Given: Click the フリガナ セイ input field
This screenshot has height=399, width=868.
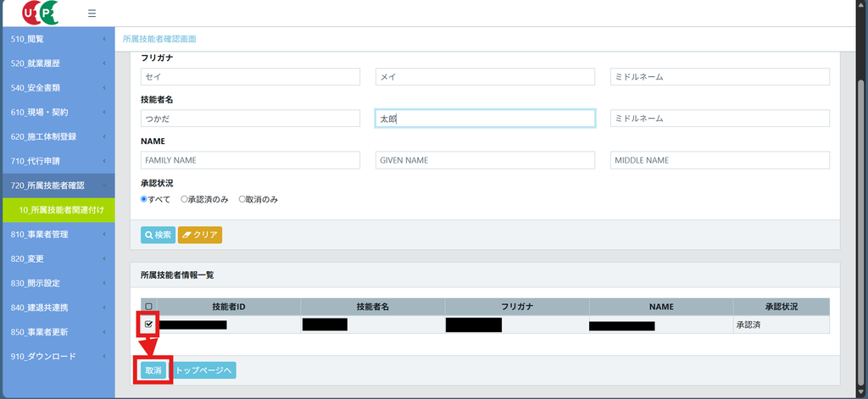Looking at the screenshot, I should pyautogui.click(x=251, y=77).
